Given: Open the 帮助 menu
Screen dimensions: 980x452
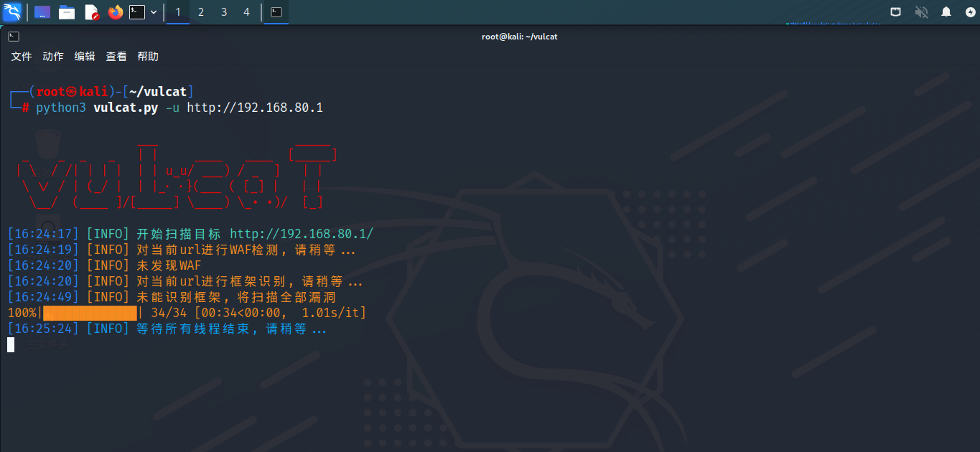Looking at the screenshot, I should [x=148, y=56].
